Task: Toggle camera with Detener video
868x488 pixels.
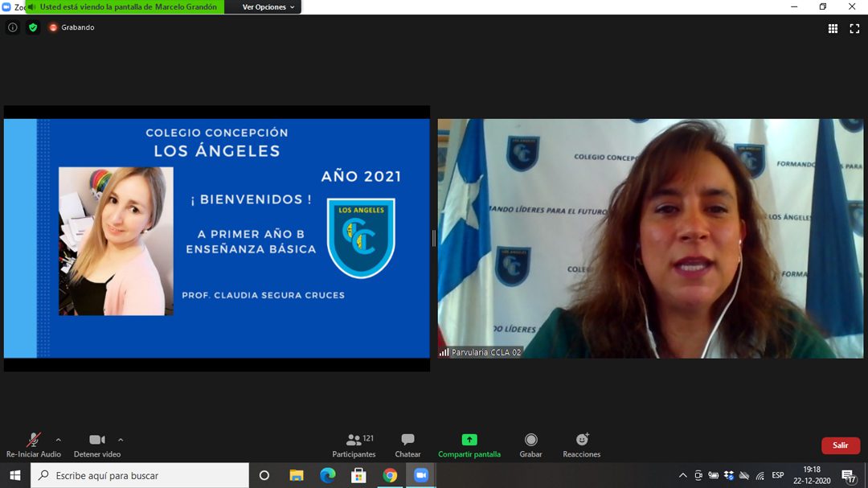Action: 97,445
